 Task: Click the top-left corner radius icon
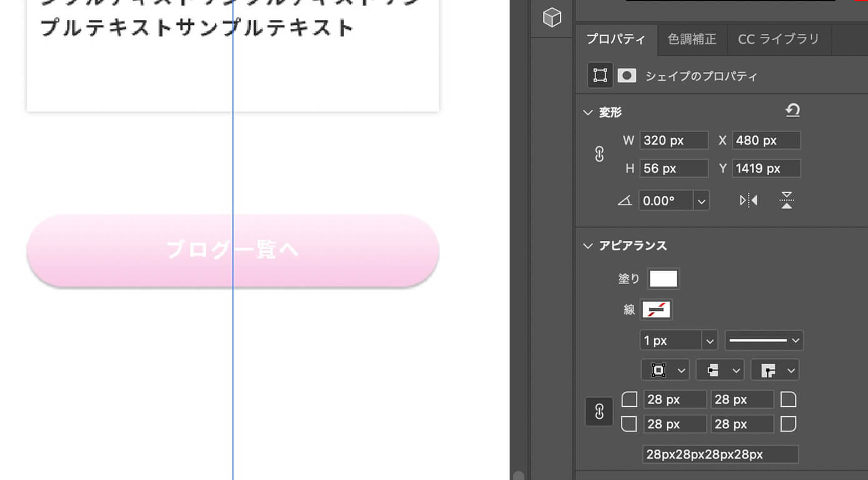coord(629,399)
